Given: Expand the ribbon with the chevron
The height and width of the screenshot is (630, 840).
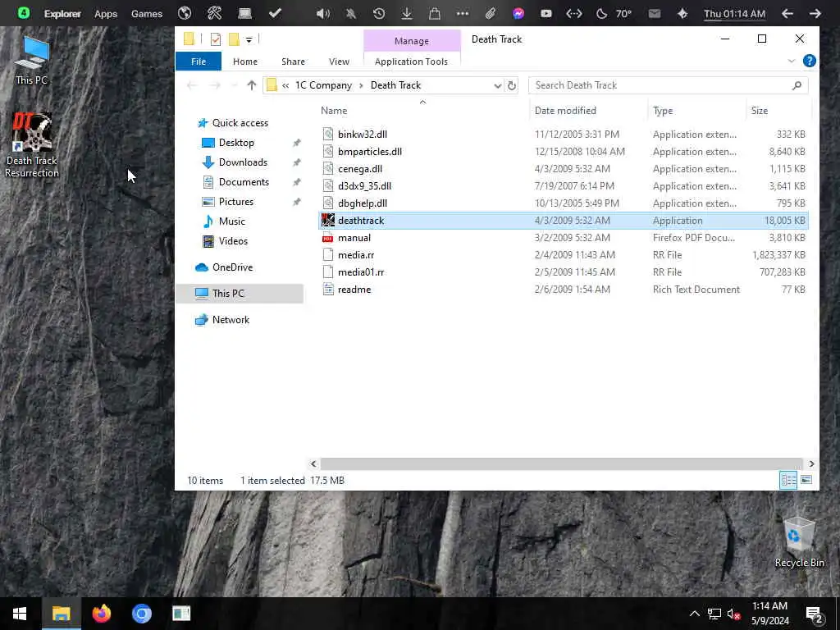Looking at the screenshot, I should (x=792, y=61).
